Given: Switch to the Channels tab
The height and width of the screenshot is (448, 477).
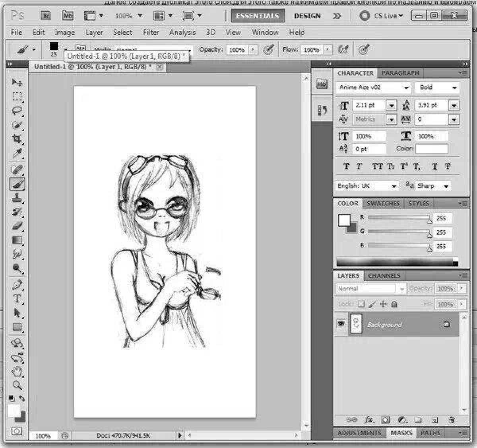Looking at the screenshot, I should pos(384,276).
